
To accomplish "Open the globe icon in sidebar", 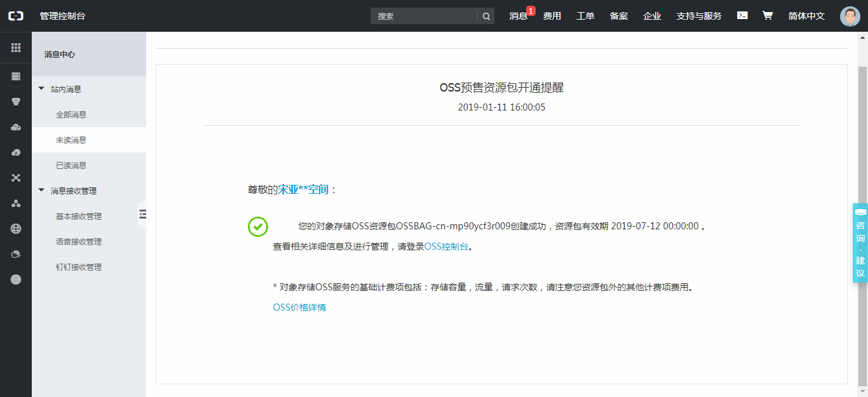I will (16, 229).
